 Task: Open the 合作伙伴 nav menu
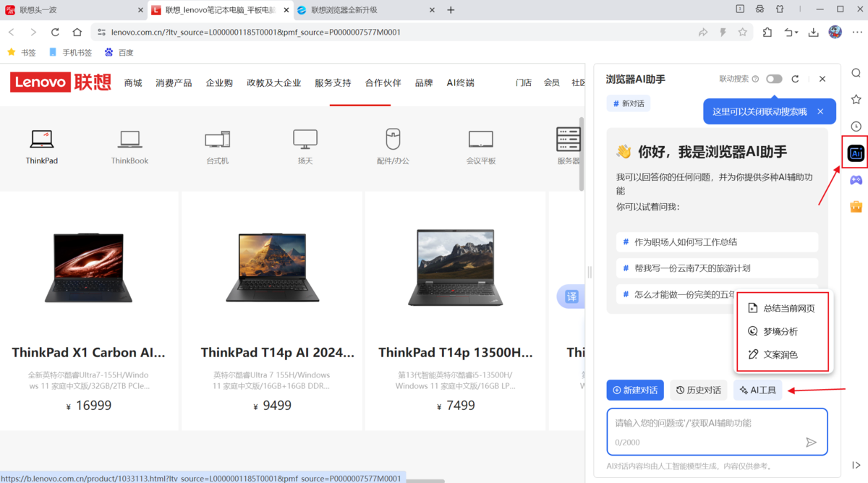coord(383,82)
